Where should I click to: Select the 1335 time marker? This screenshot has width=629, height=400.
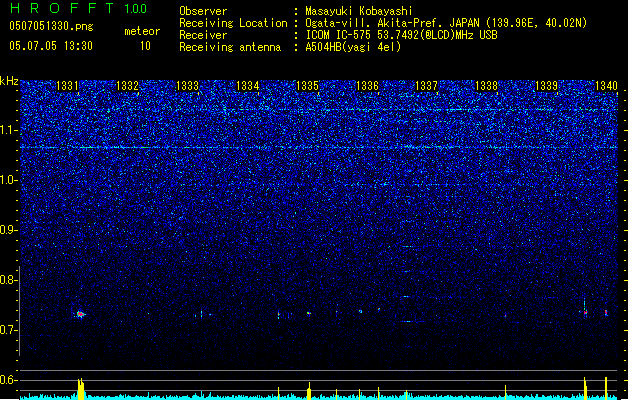[307, 86]
